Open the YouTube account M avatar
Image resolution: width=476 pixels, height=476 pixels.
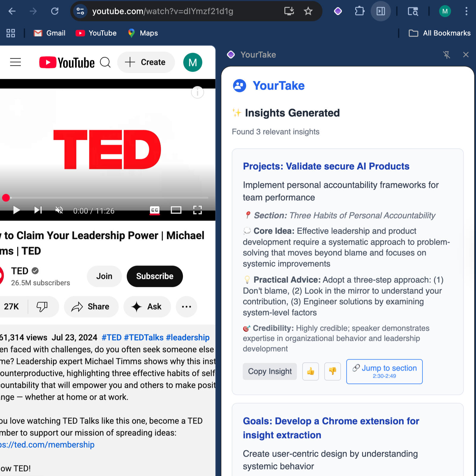[x=193, y=62]
